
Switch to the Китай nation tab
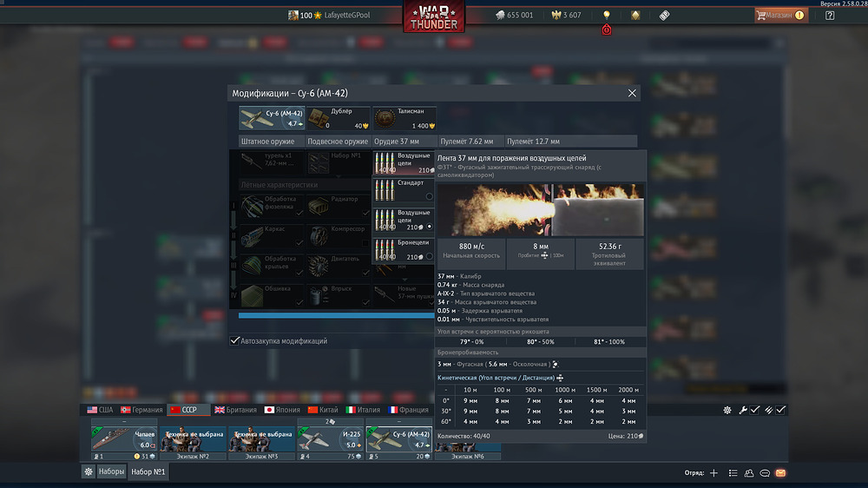(x=323, y=410)
